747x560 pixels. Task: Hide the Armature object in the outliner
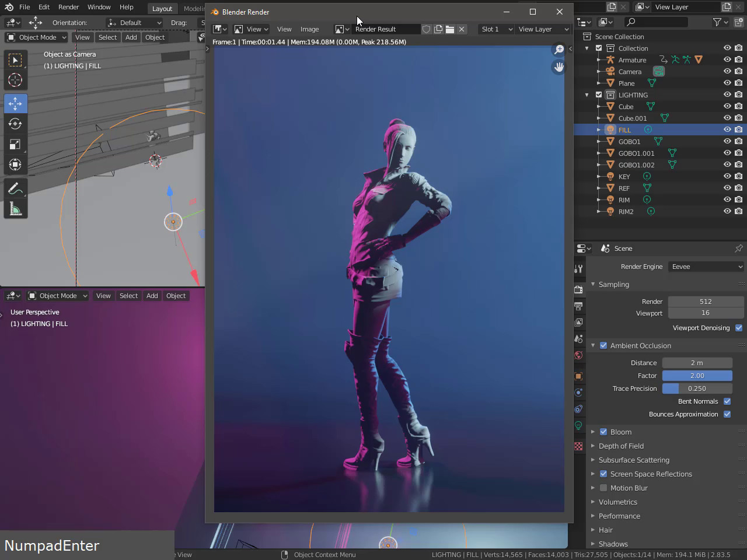click(727, 60)
